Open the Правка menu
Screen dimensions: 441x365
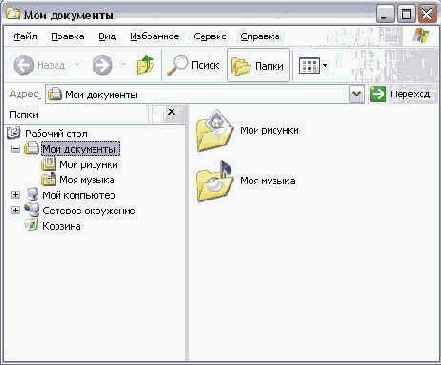[68, 36]
